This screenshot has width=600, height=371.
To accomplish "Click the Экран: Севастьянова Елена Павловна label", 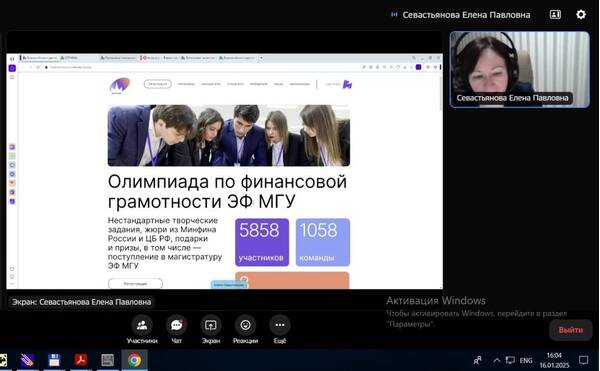I will coord(81,302).
